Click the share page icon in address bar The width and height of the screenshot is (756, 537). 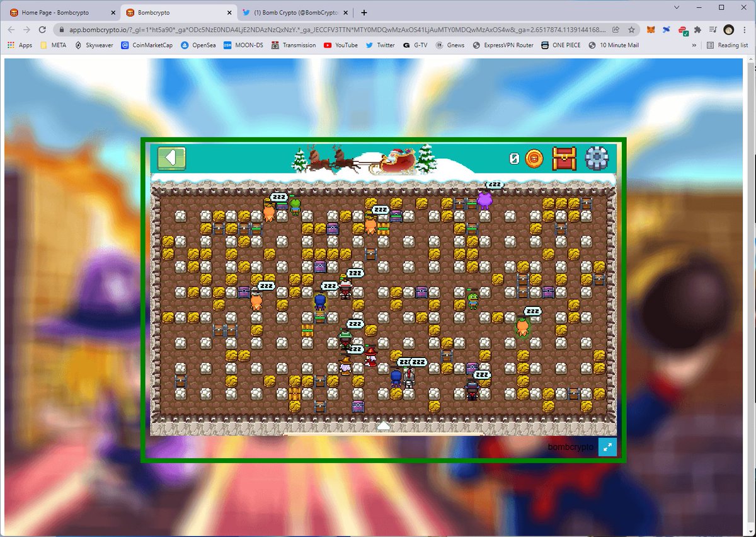pyautogui.click(x=616, y=30)
